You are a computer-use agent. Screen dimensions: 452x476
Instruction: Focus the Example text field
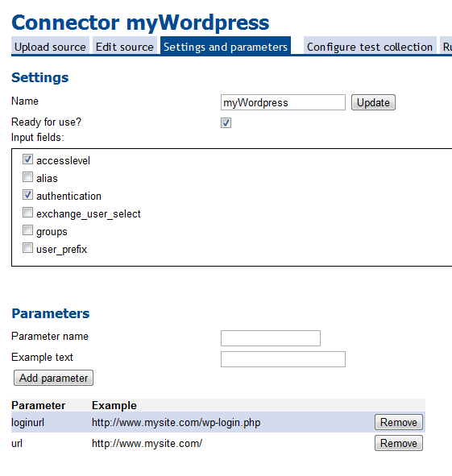point(283,359)
